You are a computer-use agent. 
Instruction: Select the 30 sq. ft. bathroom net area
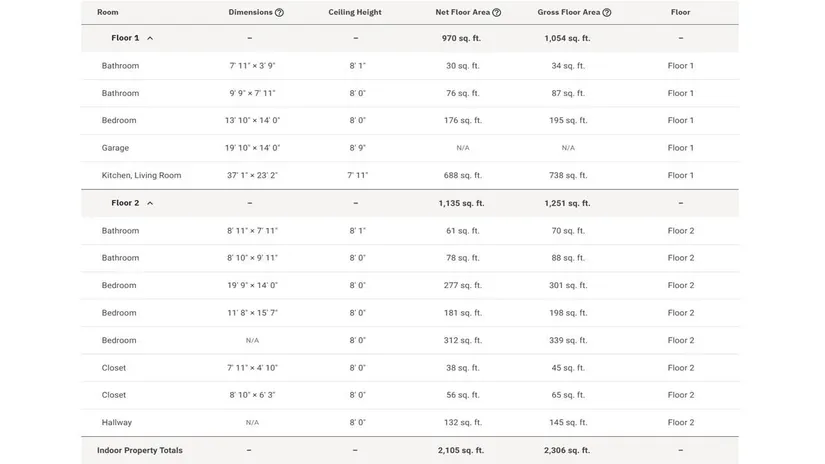pyautogui.click(x=462, y=66)
